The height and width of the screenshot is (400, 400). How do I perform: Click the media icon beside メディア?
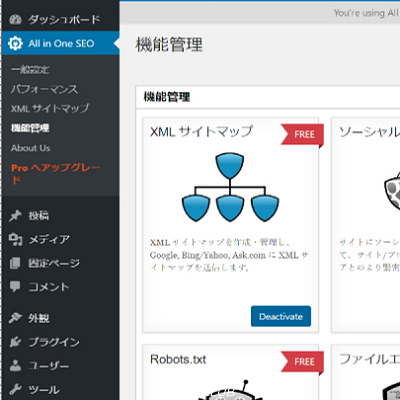tap(15, 239)
